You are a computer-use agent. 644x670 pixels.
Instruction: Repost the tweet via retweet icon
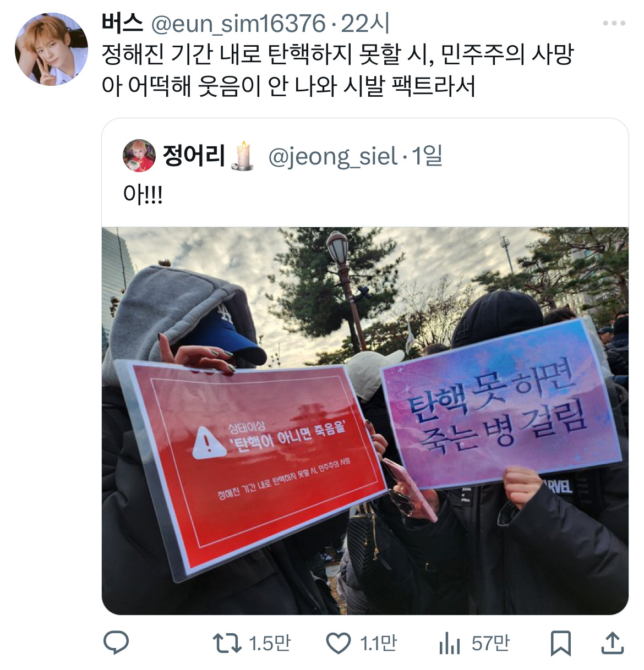(227, 642)
